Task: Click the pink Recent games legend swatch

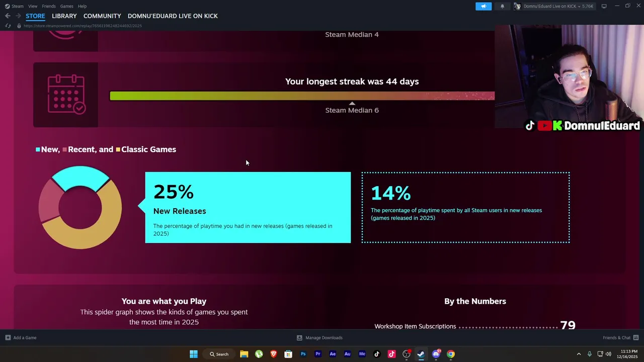Action: click(65, 150)
